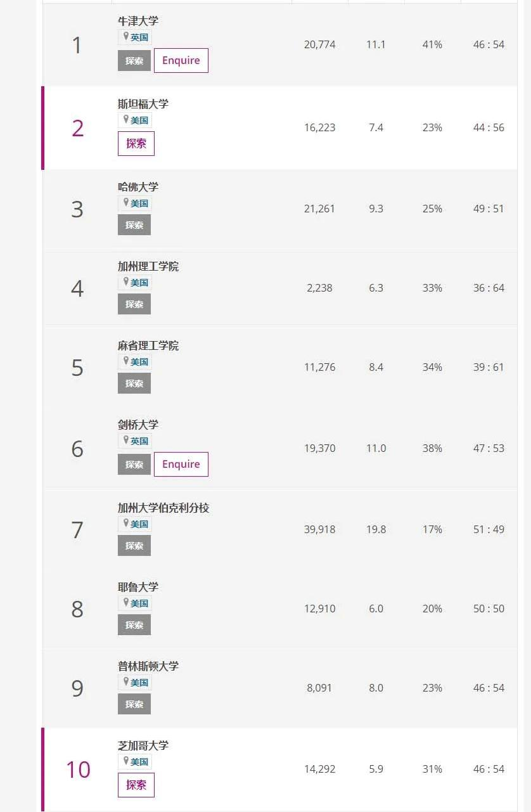Click the 探索 button for 哈佛大学
The width and height of the screenshot is (531, 812).
pyautogui.click(x=134, y=225)
